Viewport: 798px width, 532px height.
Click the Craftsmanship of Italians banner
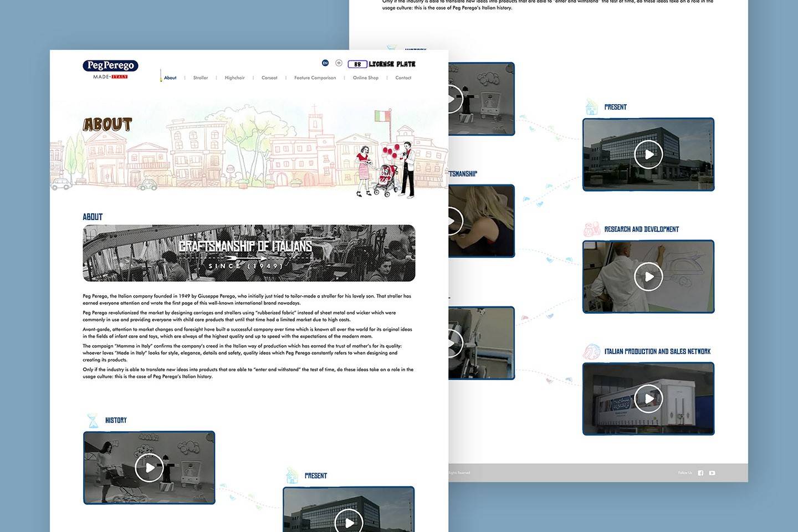coord(249,253)
